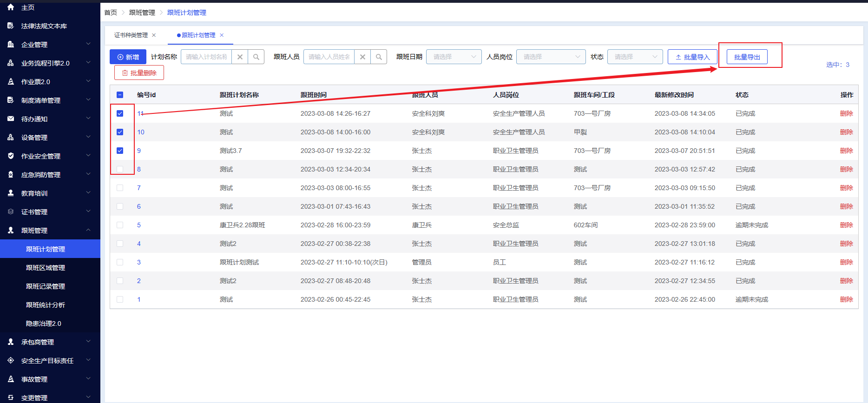868x403 pixels.
Task: Check the row with id 1
Action: (120, 299)
